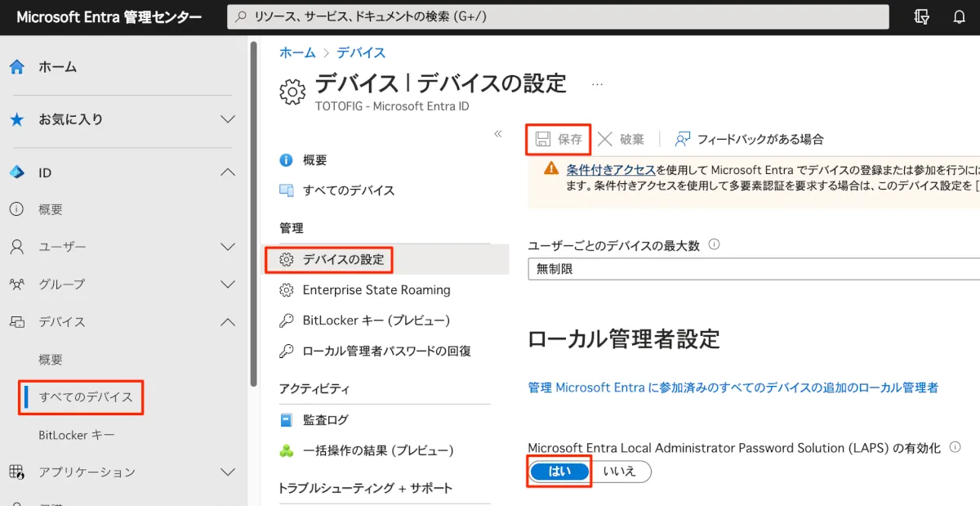Click the BitLocker キー (プレビュー) key icon
This screenshot has height=506, width=980.
pyautogui.click(x=286, y=320)
